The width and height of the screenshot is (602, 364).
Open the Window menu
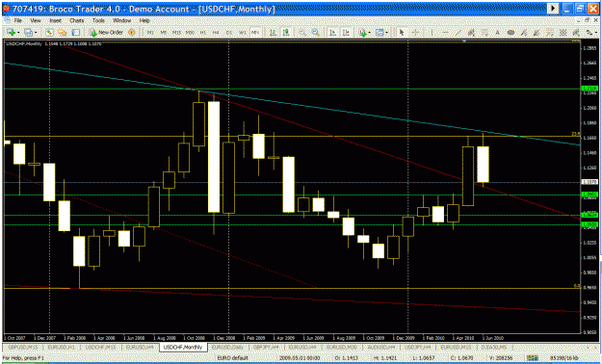[121, 20]
